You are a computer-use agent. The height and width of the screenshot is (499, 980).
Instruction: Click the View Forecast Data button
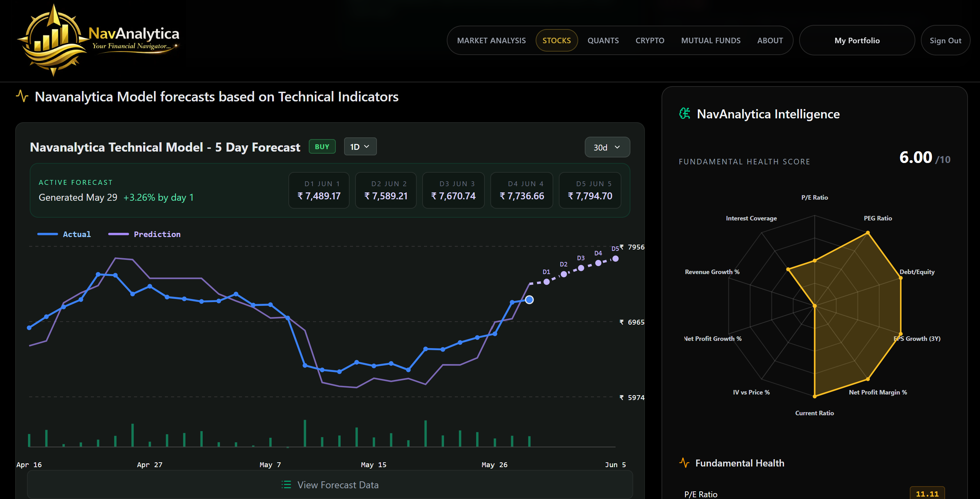tap(330, 484)
